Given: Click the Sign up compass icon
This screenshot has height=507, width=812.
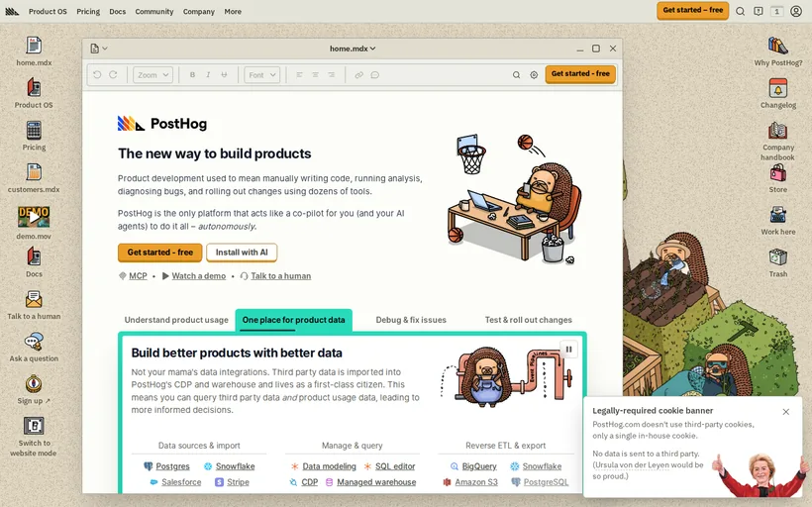Looking at the screenshot, I should pos(34,384).
